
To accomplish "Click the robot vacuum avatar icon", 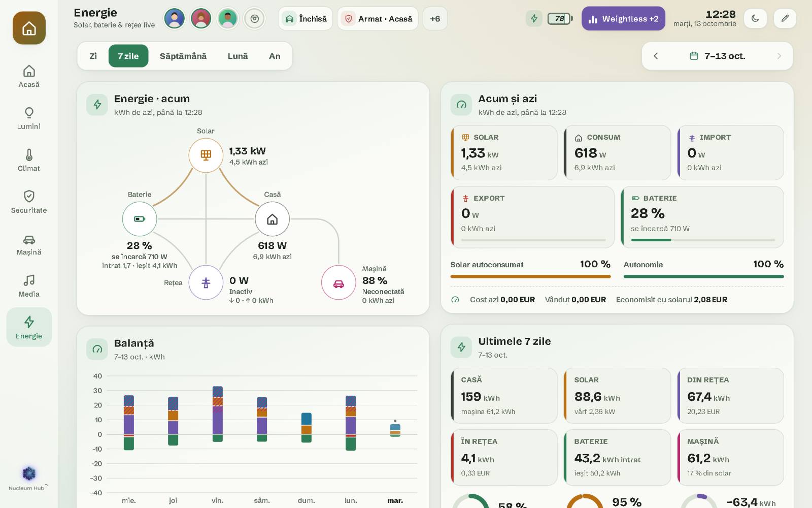I will point(254,19).
